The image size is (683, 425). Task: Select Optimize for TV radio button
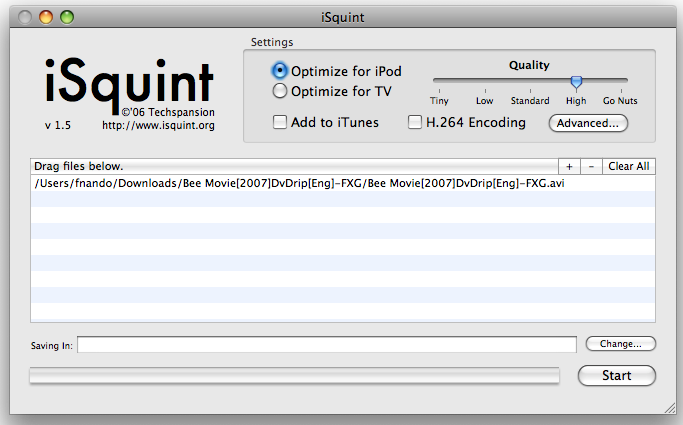click(280, 91)
